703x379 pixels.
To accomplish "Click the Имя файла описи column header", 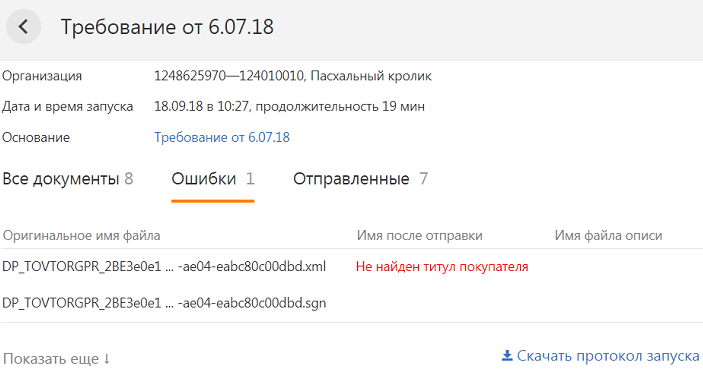I will [x=608, y=235].
